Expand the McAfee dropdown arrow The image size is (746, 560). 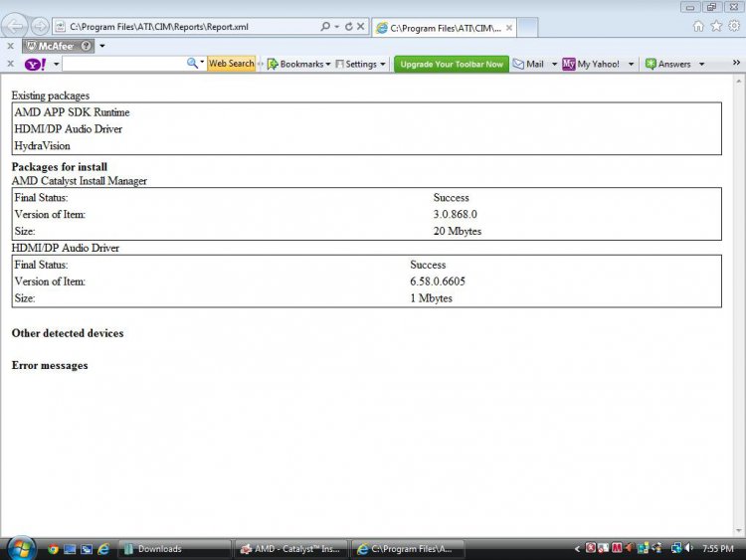pos(102,46)
